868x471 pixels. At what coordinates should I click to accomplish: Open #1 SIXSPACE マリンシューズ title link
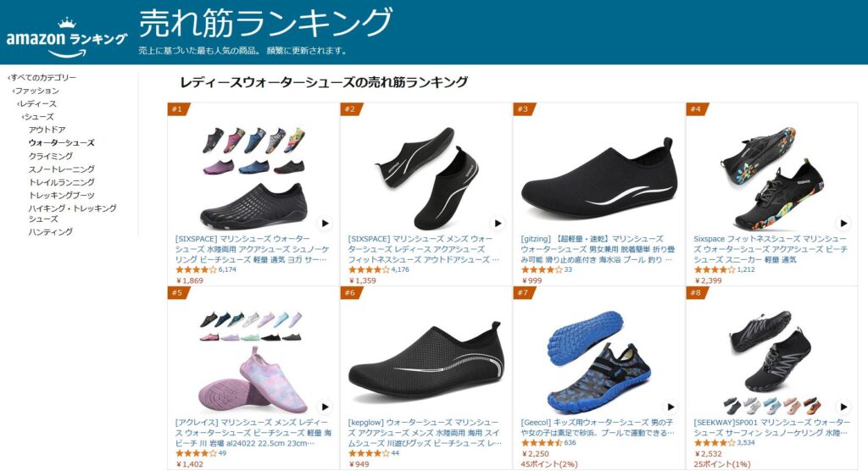[x=252, y=249]
